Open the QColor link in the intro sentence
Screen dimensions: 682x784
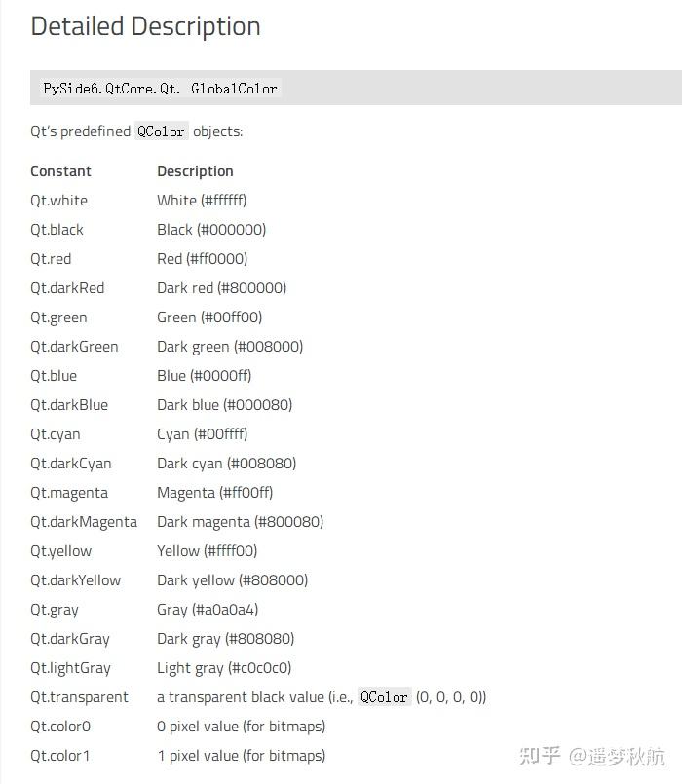pyautogui.click(x=161, y=131)
